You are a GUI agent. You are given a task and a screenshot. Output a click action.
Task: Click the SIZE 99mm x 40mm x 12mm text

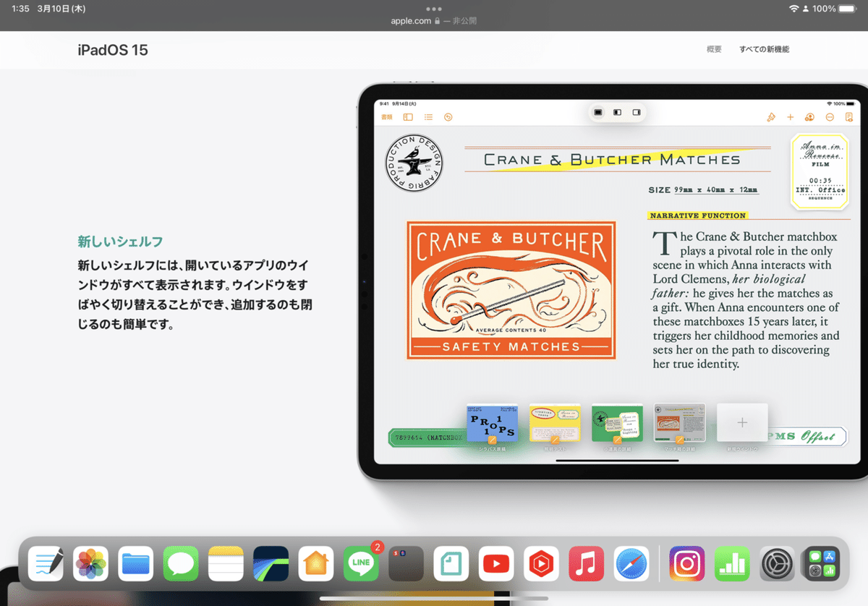(x=703, y=190)
